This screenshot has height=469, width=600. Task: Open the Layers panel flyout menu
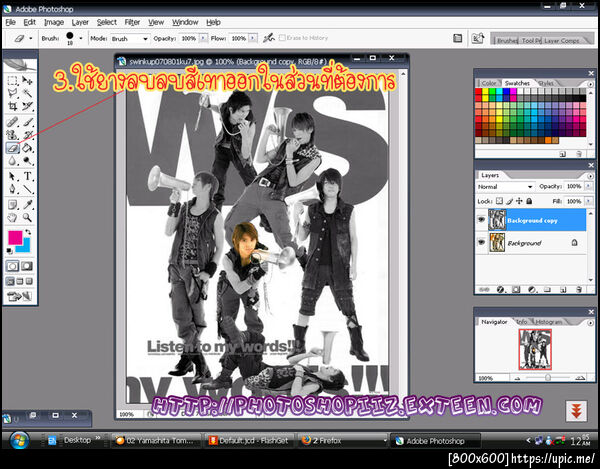tap(590, 176)
